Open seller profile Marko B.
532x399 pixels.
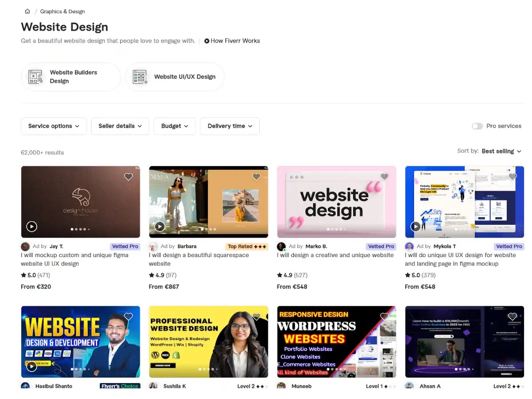click(317, 246)
